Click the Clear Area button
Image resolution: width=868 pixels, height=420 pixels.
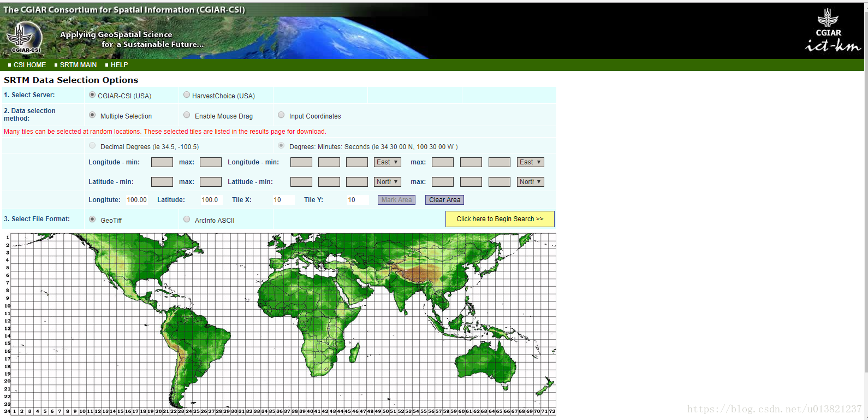click(444, 200)
